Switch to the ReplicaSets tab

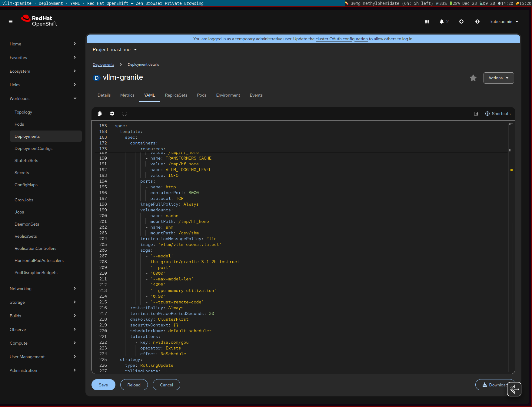[x=176, y=95]
